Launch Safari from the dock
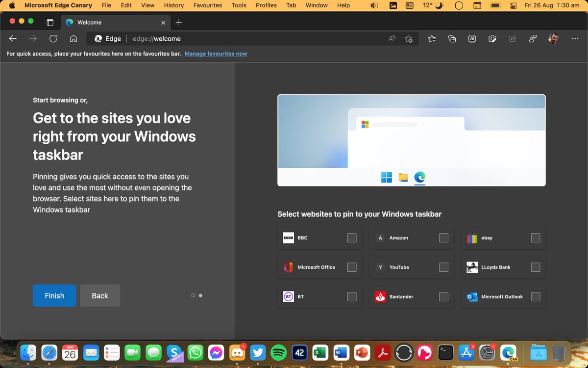The width and height of the screenshot is (588, 368). tap(49, 352)
